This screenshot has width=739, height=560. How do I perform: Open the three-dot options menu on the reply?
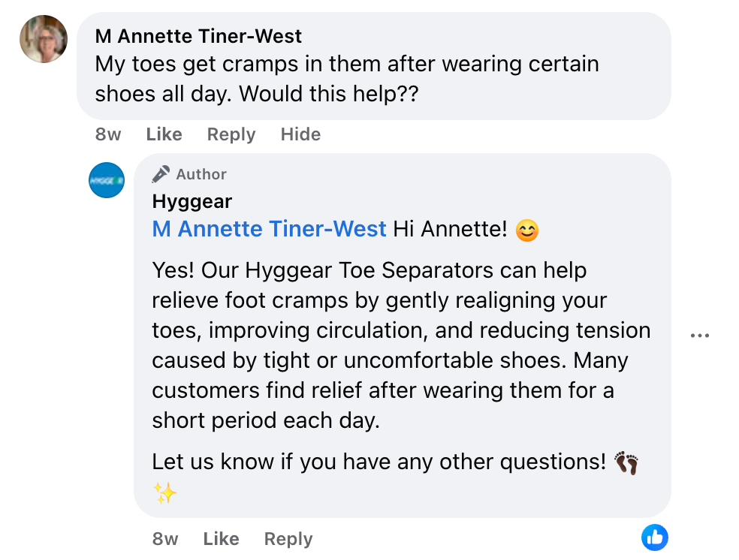[x=699, y=336]
